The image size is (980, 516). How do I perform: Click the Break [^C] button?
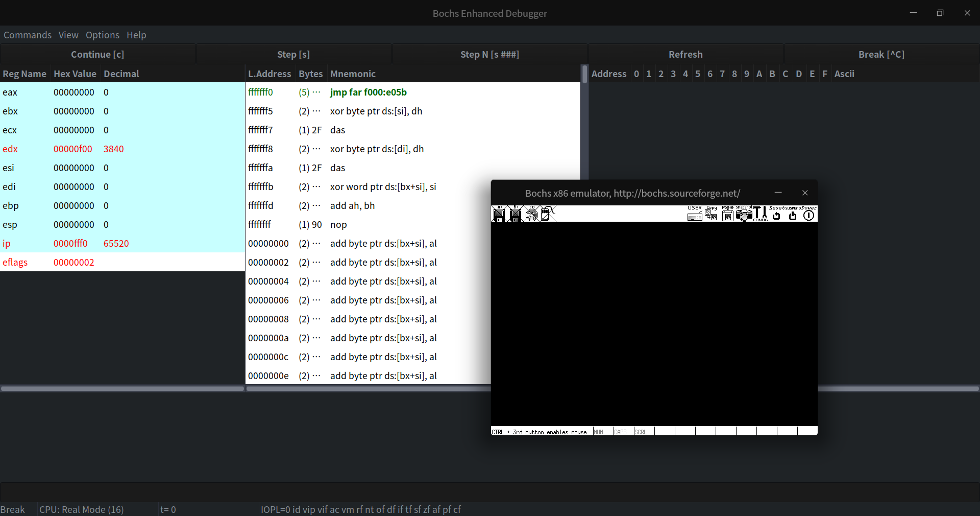(x=881, y=54)
